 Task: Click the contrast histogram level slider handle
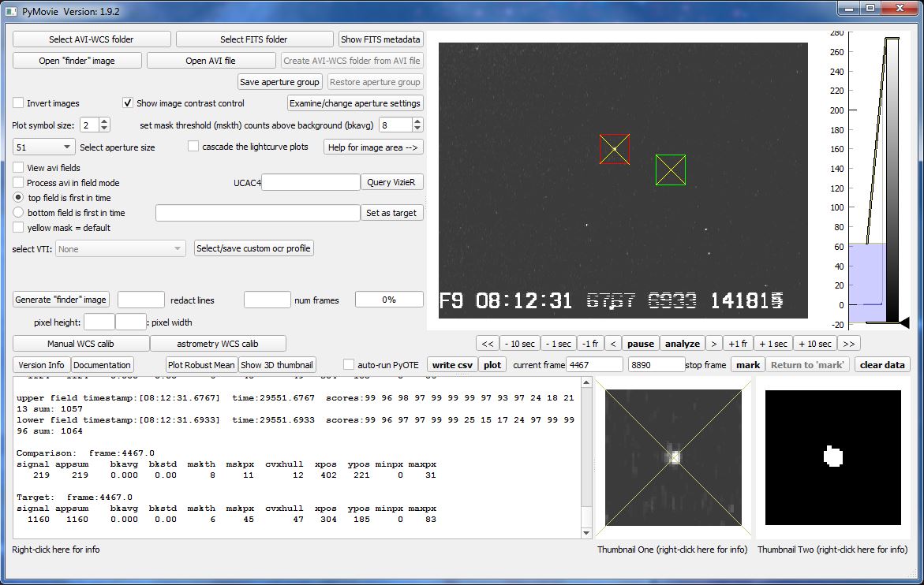(904, 322)
